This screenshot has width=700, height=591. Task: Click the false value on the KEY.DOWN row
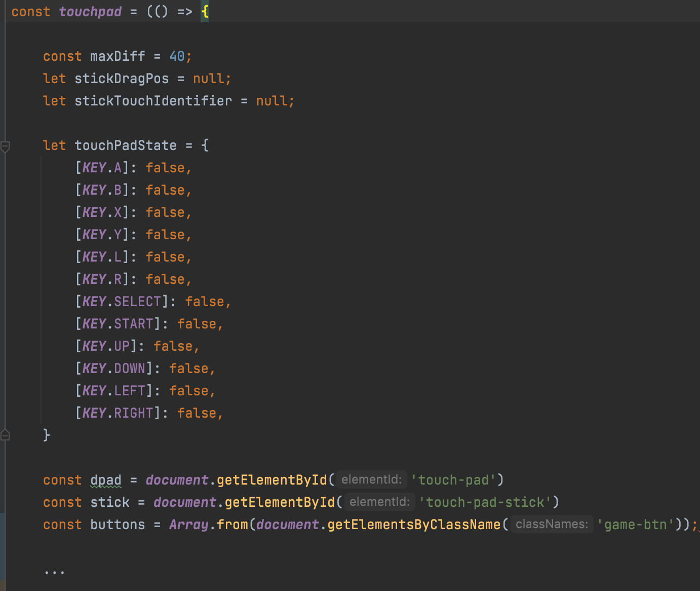(189, 368)
